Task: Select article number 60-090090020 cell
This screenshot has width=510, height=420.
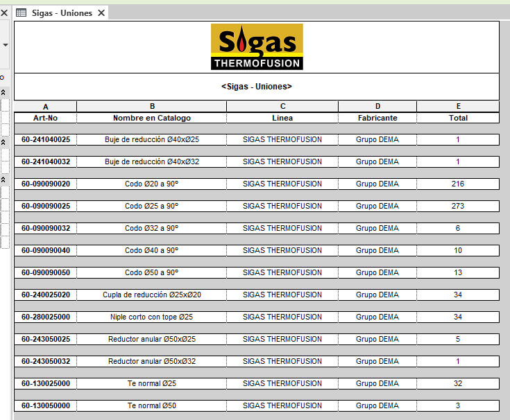Action: [46, 184]
